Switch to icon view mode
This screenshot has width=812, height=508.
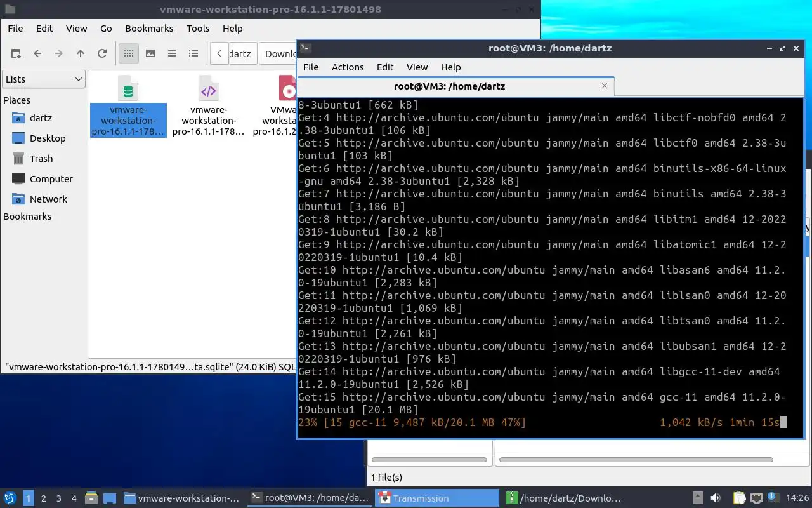tap(129, 54)
